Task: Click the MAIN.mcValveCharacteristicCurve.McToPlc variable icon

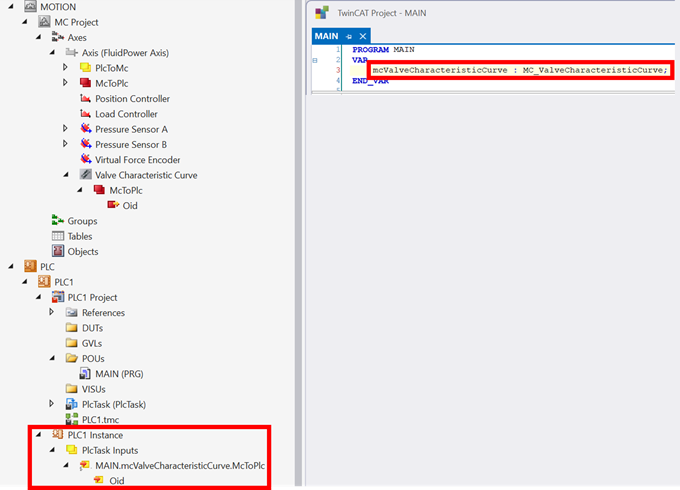Action: pos(85,465)
